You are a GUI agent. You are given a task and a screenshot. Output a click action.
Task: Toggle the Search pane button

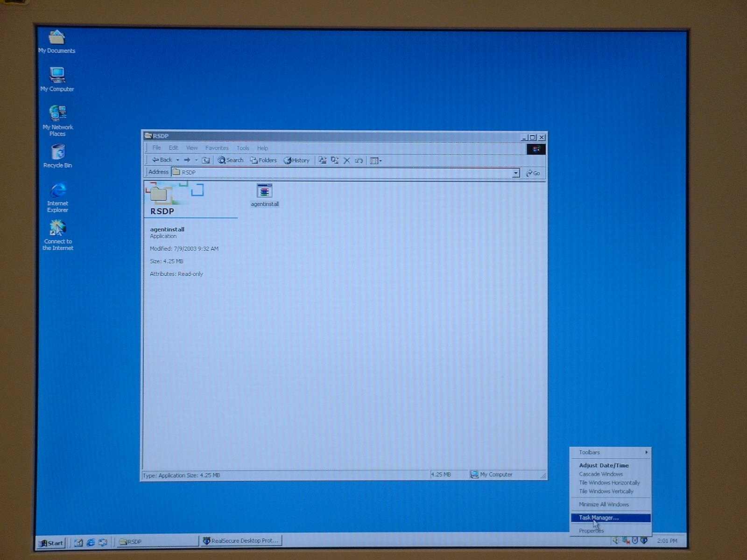(231, 160)
